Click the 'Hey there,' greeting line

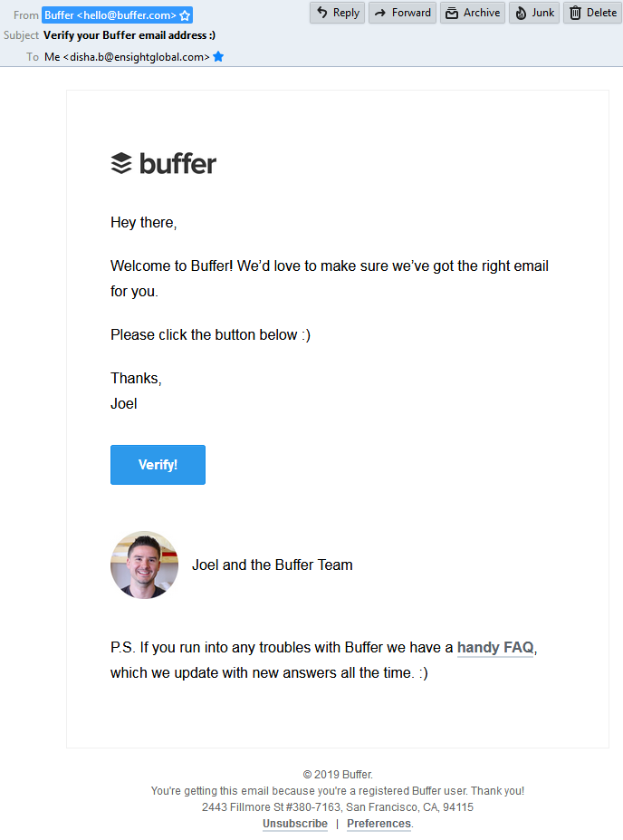(143, 222)
